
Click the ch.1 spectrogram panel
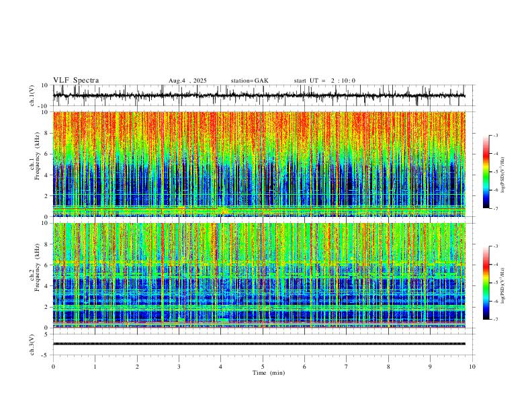pos(259,164)
